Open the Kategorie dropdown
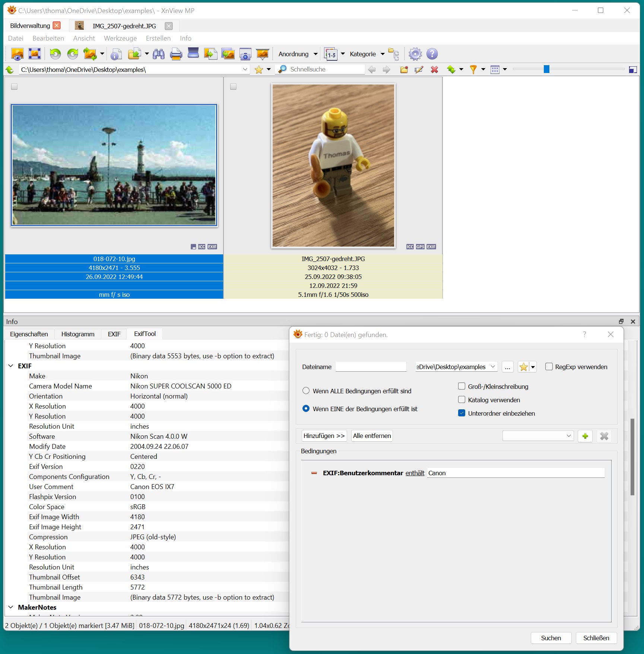Screen dimensions: 644x654 pos(367,54)
